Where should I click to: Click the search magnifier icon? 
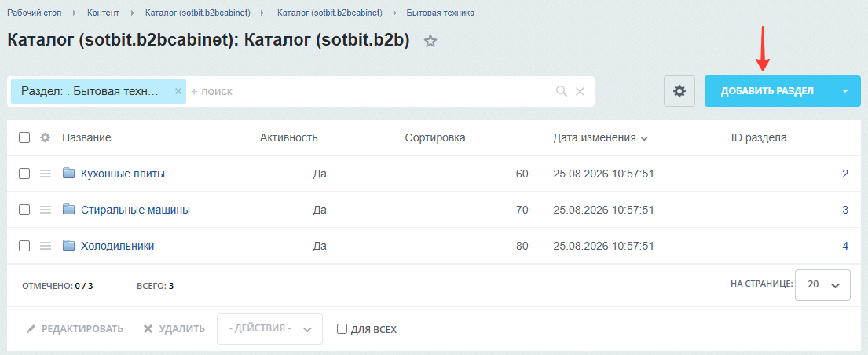point(562,91)
